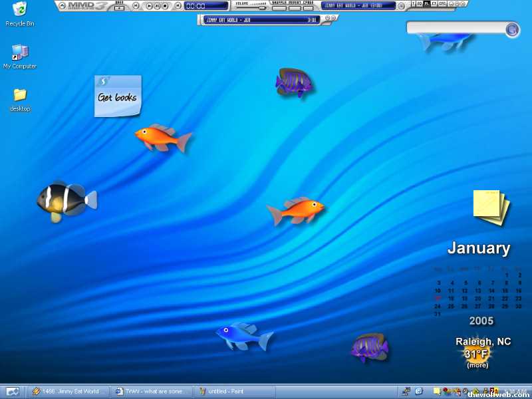The image size is (532, 399).
Task: Close the MMD3 player
Action: pos(462,4)
